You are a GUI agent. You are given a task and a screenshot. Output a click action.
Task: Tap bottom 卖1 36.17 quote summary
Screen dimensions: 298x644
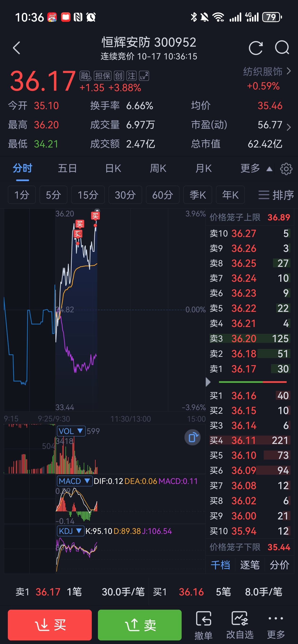pyautogui.click(x=80, y=592)
